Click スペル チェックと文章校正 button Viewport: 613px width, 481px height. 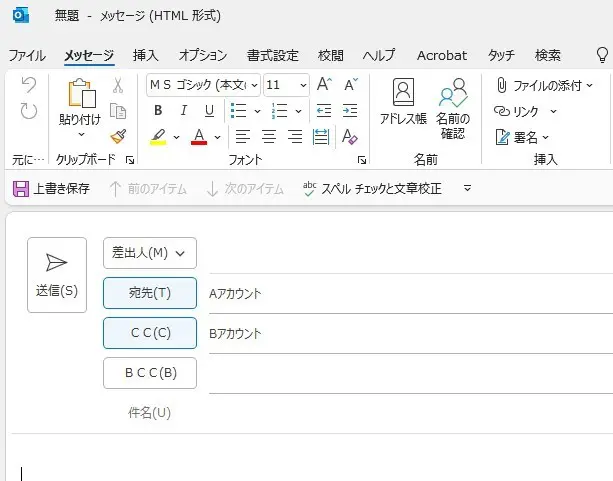(372, 189)
